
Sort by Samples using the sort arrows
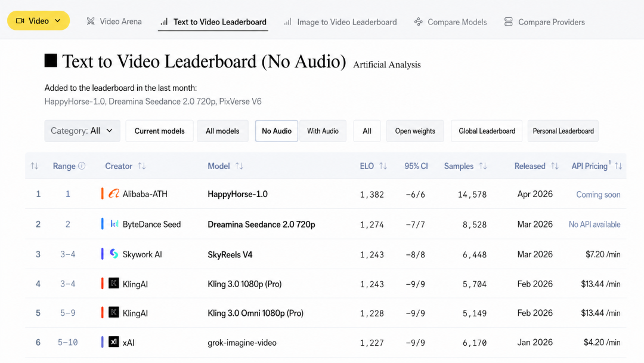tap(483, 166)
